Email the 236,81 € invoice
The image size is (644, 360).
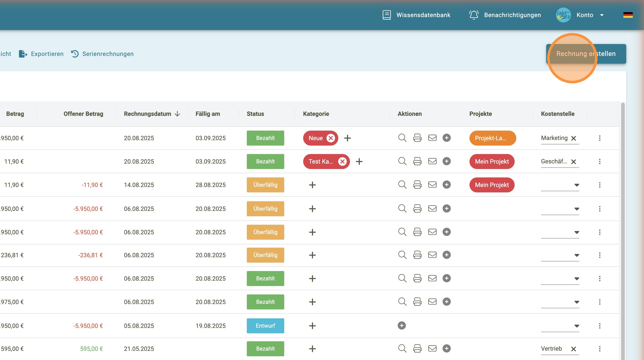pos(432,255)
